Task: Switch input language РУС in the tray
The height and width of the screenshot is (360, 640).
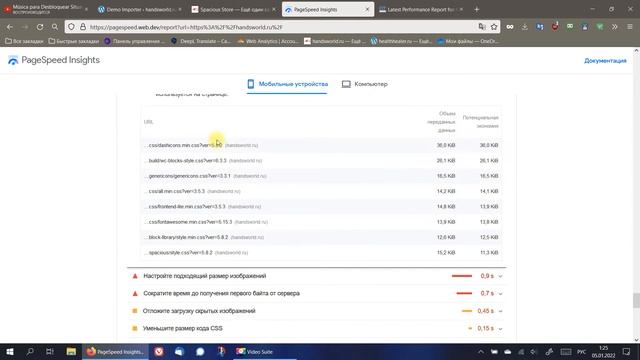Action: point(581,351)
